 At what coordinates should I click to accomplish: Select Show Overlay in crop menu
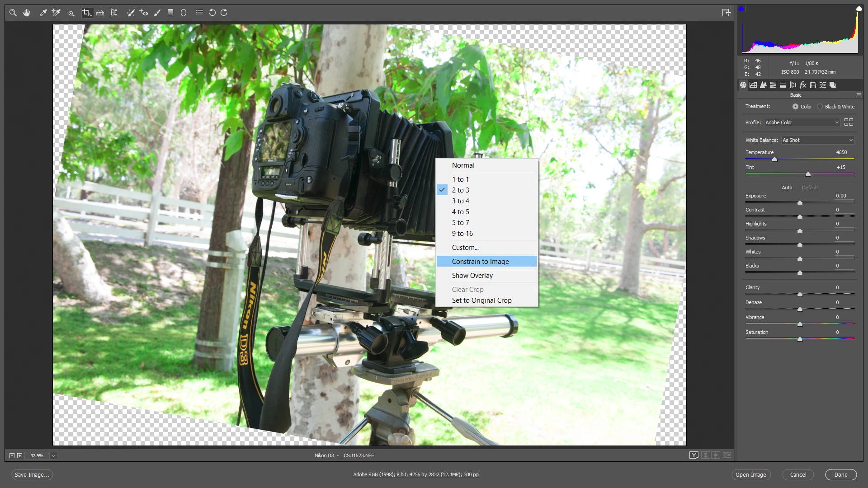(472, 276)
